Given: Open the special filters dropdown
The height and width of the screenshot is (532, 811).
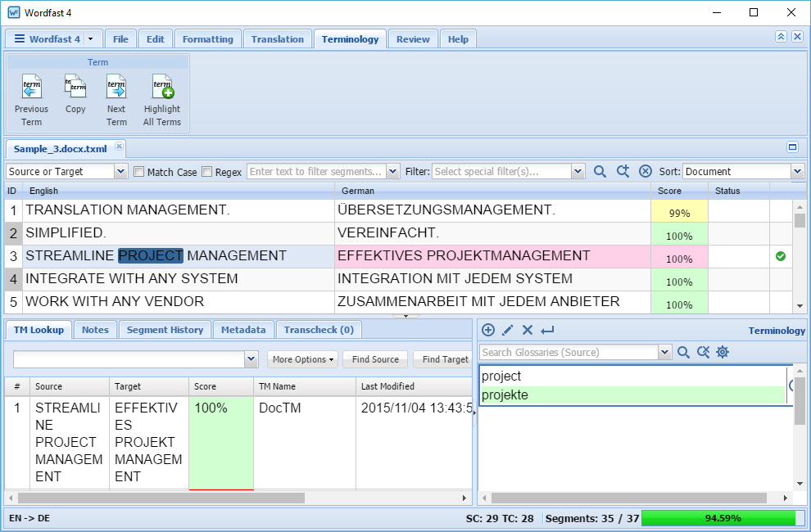Looking at the screenshot, I should click(x=578, y=172).
